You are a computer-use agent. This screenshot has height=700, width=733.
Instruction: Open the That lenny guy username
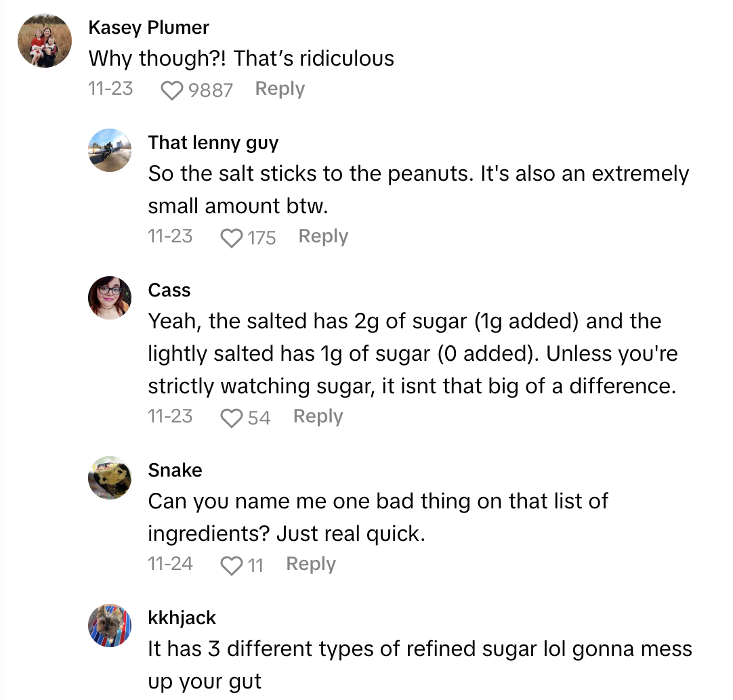[x=213, y=143]
